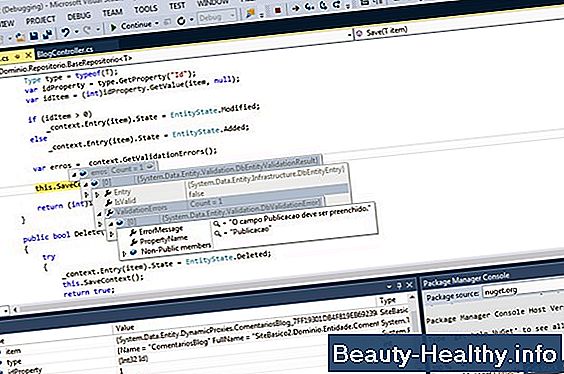This screenshot has width=564, height=374.
Task: Collapse the ValidationErrors node expander
Action: pyautogui.click(x=99, y=214)
